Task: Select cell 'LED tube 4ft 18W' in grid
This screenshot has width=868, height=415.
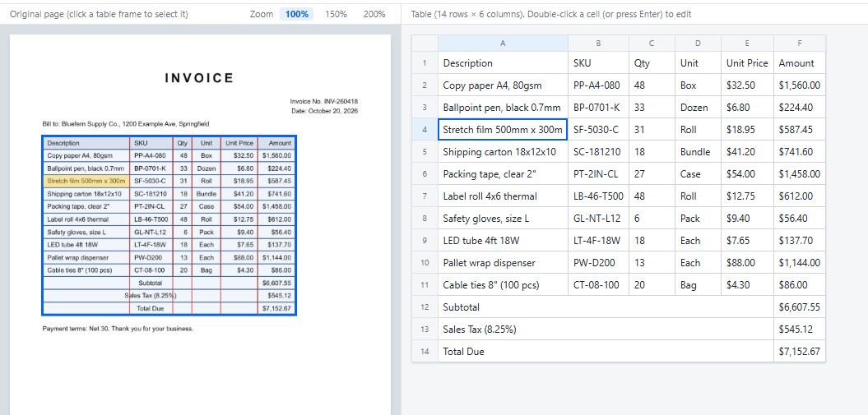Action: click(503, 241)
